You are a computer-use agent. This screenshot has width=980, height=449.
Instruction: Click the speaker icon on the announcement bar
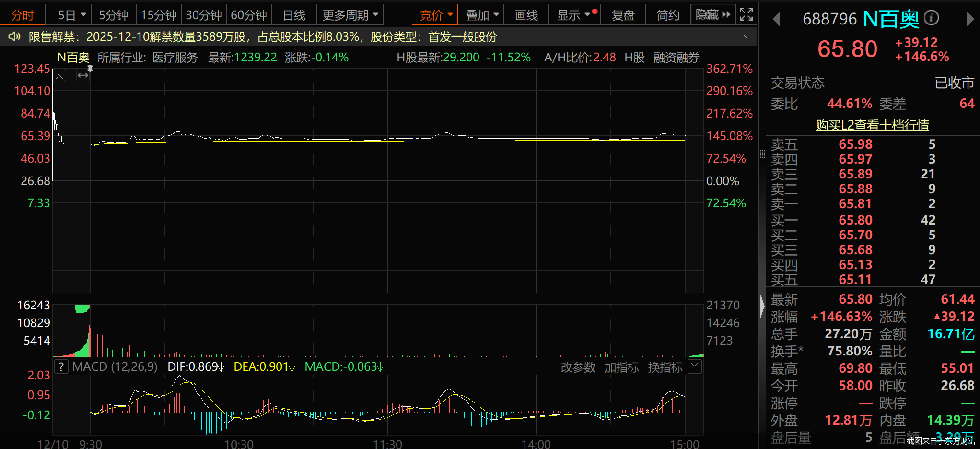pyautogui.click(x=14, y=36)
